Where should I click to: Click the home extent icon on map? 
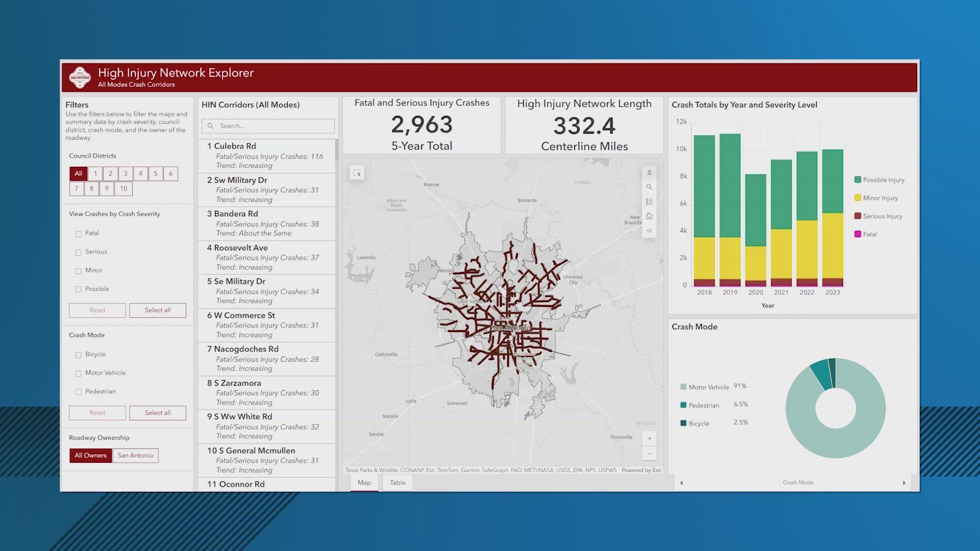pyautogui.click(x=649, y=216)
